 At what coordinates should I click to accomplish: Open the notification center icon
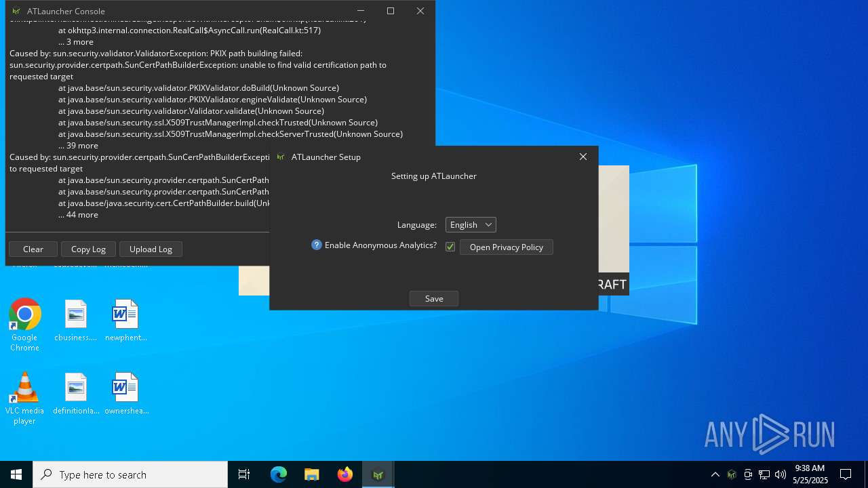click(846, 474)
